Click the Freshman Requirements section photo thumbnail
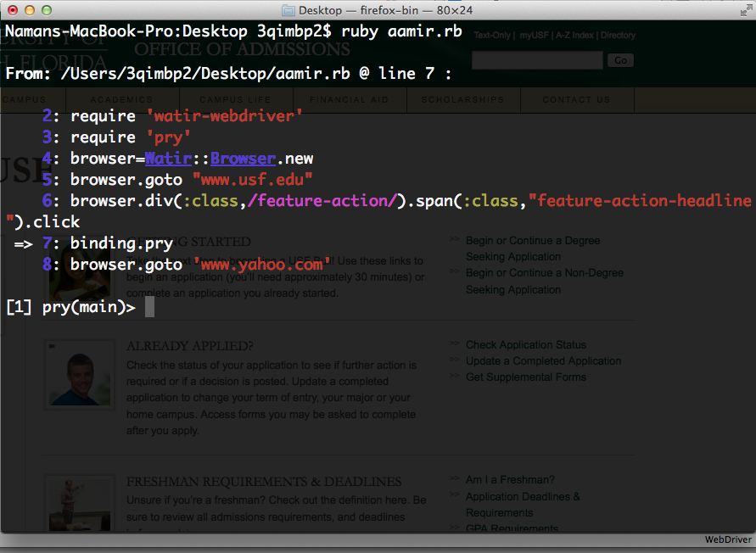The width and height of the screenshot is (756, 553). (x=80, y=502)
